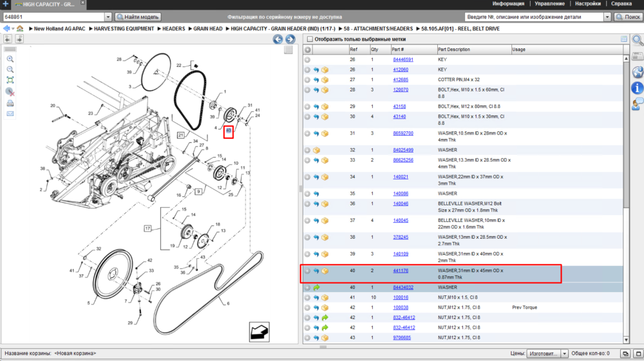Open part number link 84434032
This screenshot has width=644, height=361.
tap(403, 288)
